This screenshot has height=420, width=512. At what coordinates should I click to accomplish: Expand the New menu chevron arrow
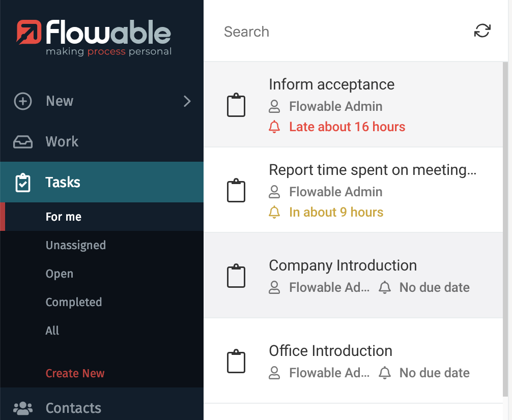tap(187, 101)
